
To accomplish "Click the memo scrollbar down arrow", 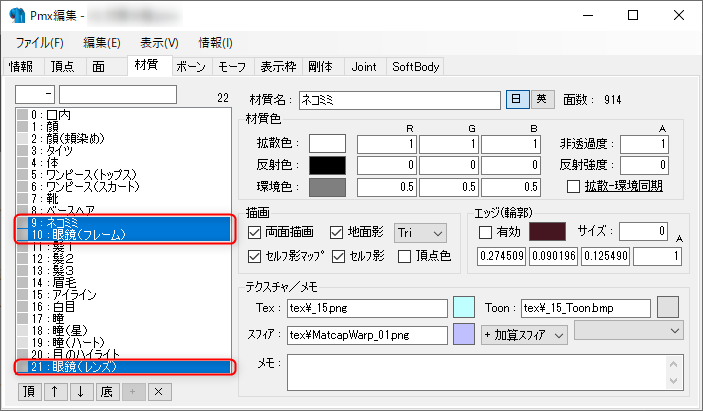I will [673, 381].
